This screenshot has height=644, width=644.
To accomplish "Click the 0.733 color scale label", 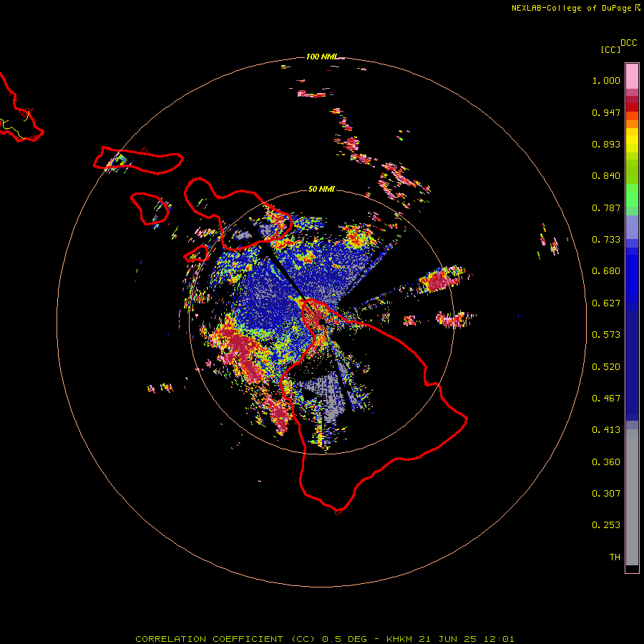I will pos(606,240).
